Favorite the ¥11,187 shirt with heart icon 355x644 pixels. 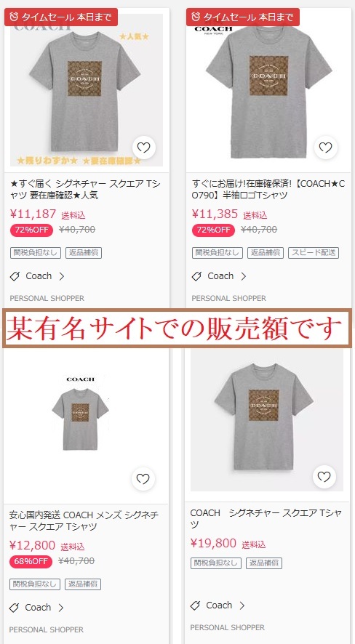(x=144, y=148)
